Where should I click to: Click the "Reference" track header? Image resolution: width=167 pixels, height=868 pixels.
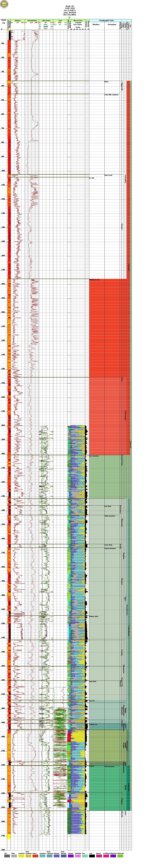(18, 21)
